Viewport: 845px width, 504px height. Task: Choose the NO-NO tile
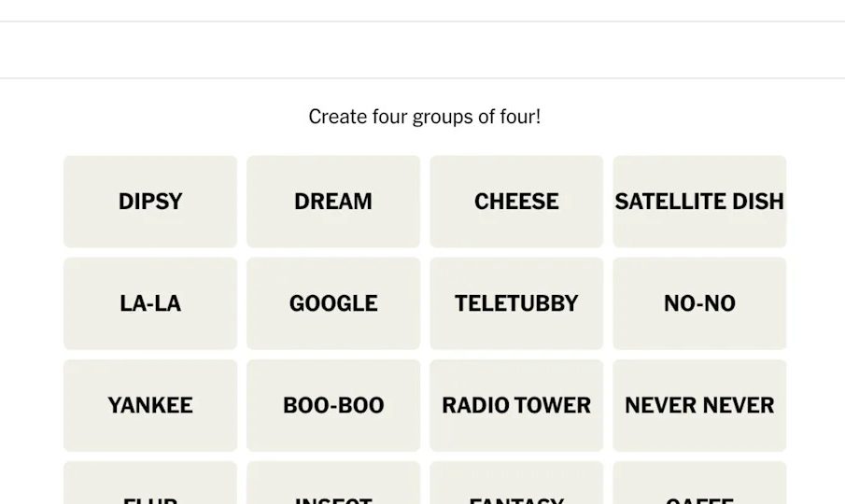(x=699, y=303)
